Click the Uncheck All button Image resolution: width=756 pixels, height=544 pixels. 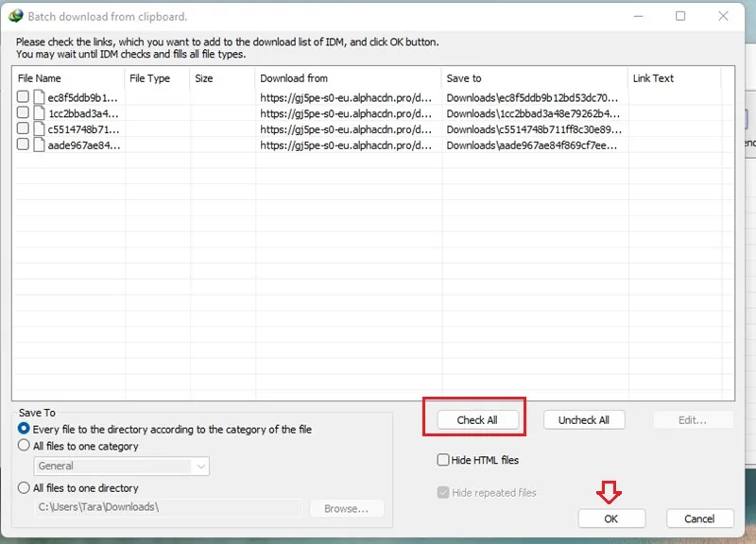pyautogui.click(x=584, y=419)
